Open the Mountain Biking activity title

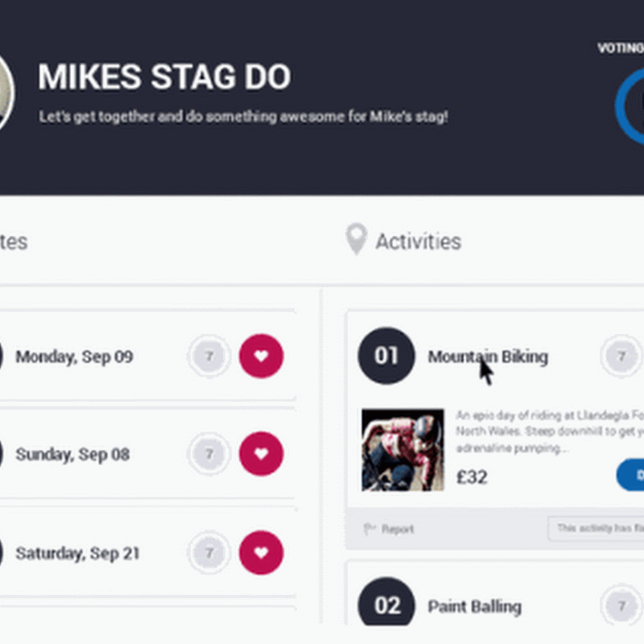click(x=487, y=357)
